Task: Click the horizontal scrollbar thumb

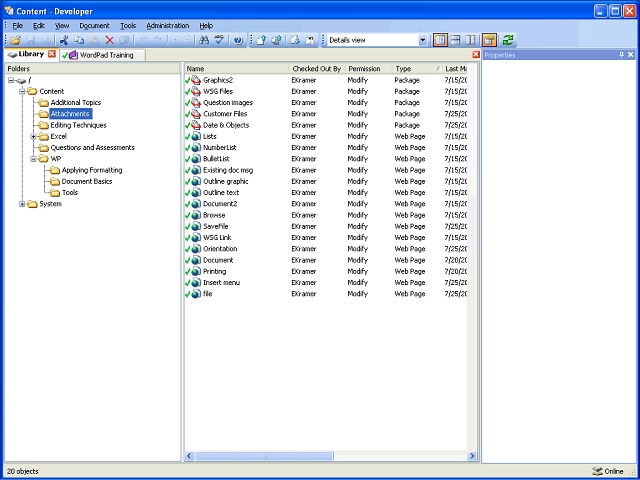Action: coord(264,456)
